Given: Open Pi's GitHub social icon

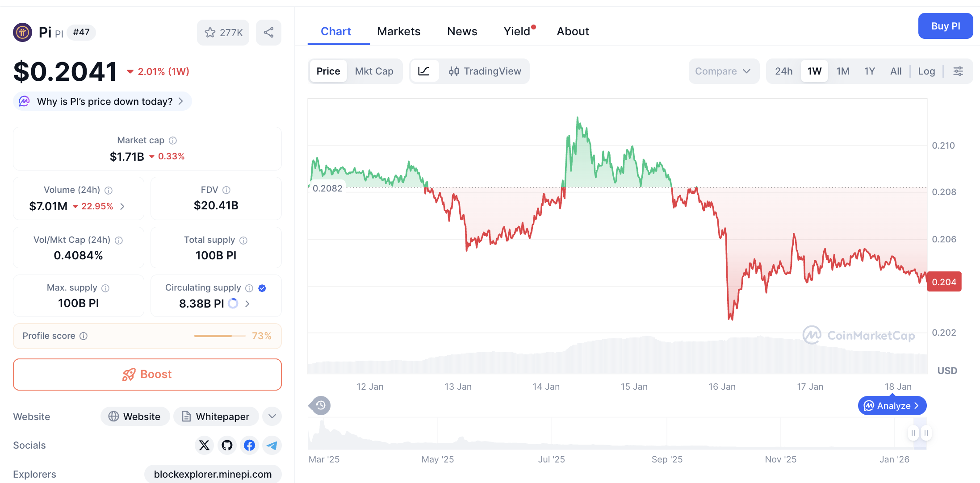Looking at the screenshot, I should tap(226, 445).
